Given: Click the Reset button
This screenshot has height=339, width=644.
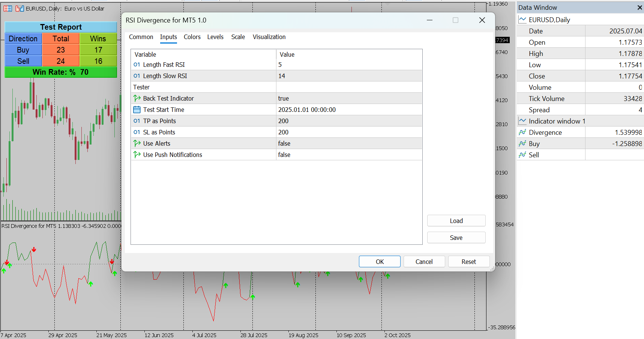Looking at the screenshot, I should coord(469,262).
